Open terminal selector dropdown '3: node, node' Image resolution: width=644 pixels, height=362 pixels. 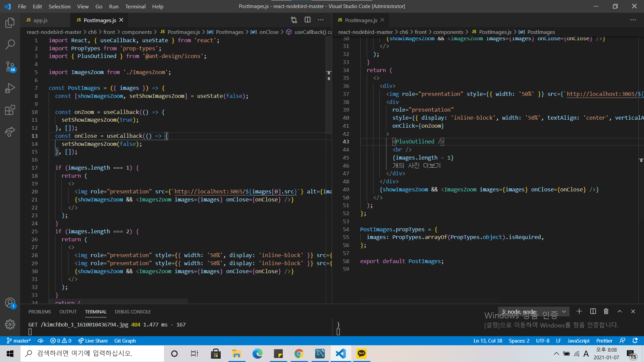(533, 311)
